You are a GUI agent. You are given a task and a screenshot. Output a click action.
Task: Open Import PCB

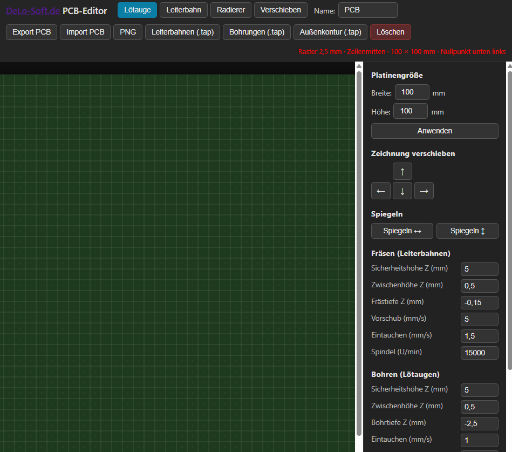coord(85,32)
